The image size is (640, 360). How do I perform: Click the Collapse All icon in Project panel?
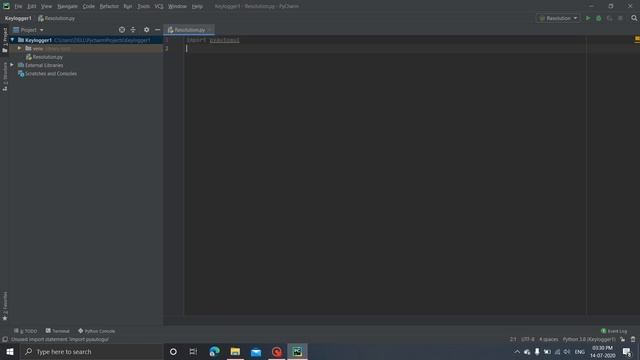[x=133, y=30]
